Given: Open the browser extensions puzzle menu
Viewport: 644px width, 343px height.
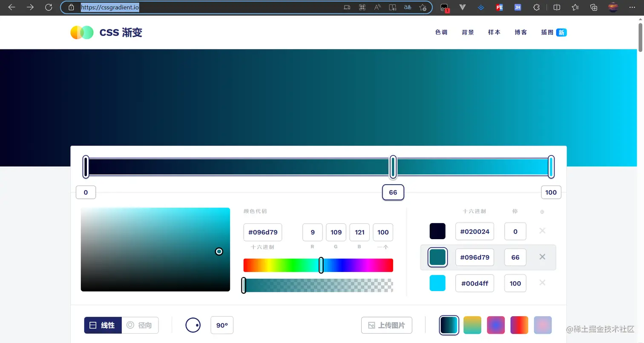Looking at the screenshot, I should pos(537,7).
